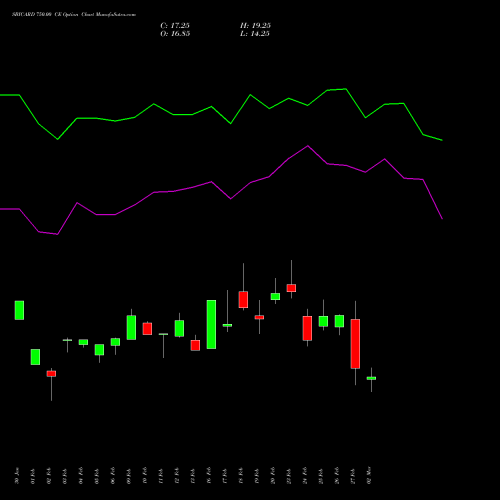The width and height of the screenshot is (500, 500).
Task: Click the 27 Feb date label
Action: point(353,476)
